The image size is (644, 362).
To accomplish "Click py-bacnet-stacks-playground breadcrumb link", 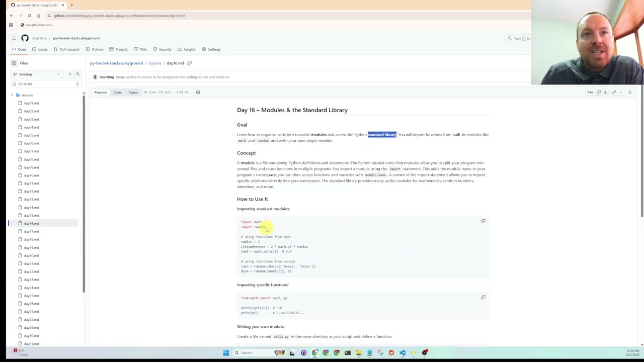I will point(116,63).
